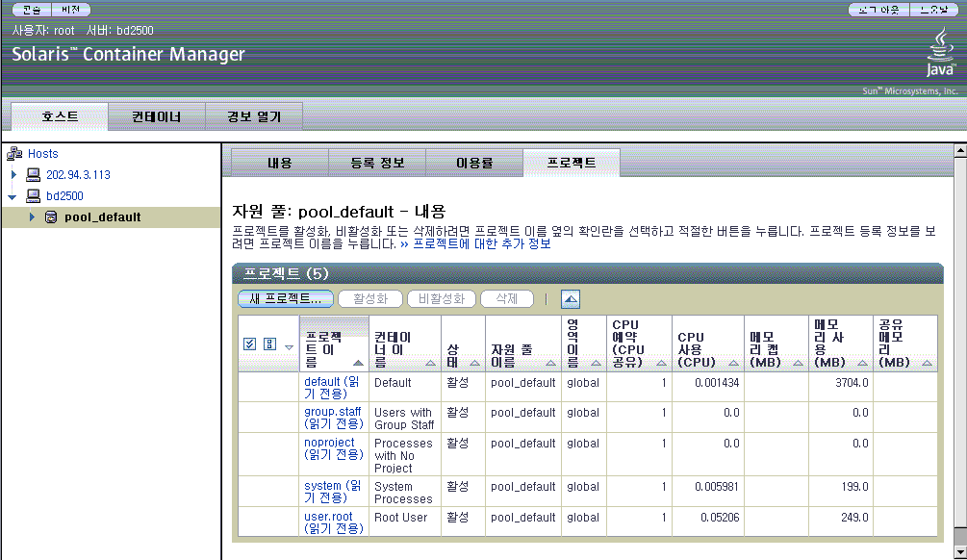Viewport: 967px width, 560px height.
Task: Open the 경보 열기 tab
Action: pyautogui.click(x=254, y=116)
